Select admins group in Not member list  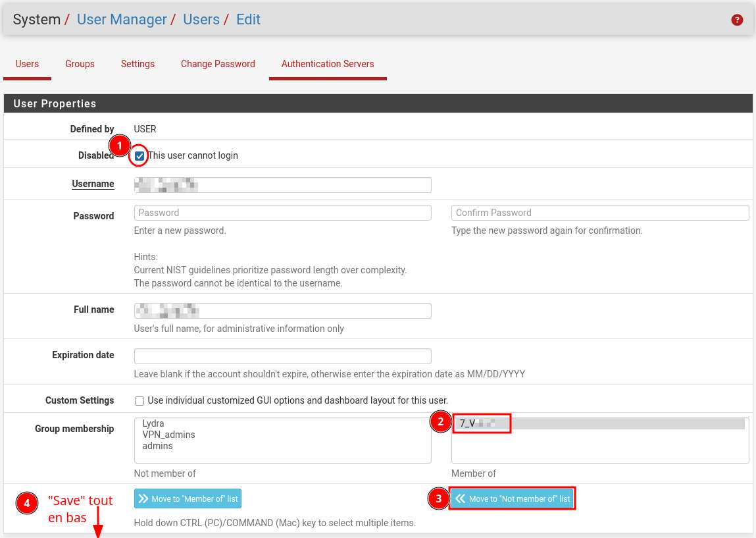pos(157,446)
